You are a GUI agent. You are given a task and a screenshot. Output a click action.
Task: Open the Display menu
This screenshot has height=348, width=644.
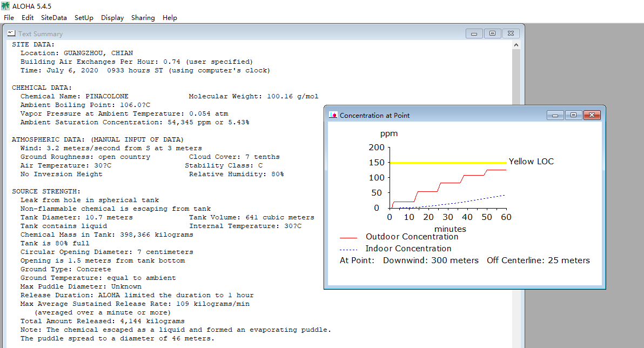click(x=112, y=18)
